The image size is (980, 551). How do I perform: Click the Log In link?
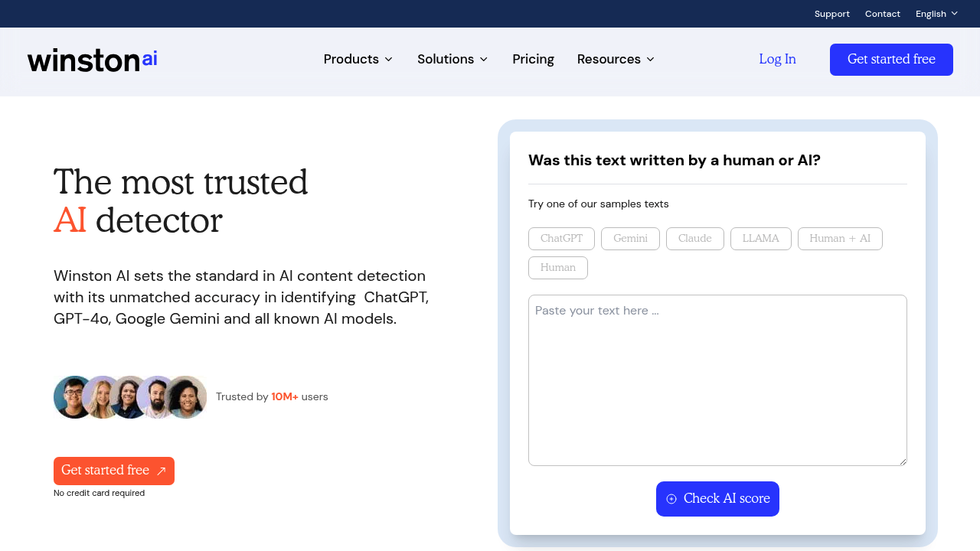point(777,60)
